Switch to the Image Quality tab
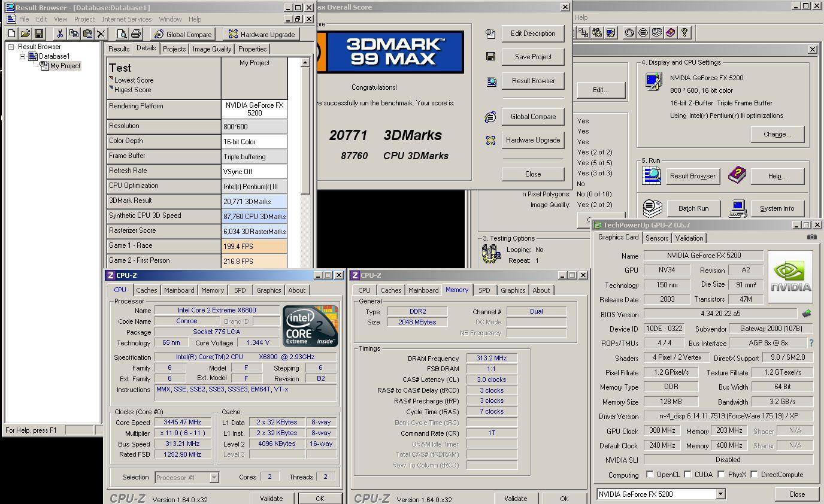The height and width of the screenshot is (504, 824). point(212,49)
